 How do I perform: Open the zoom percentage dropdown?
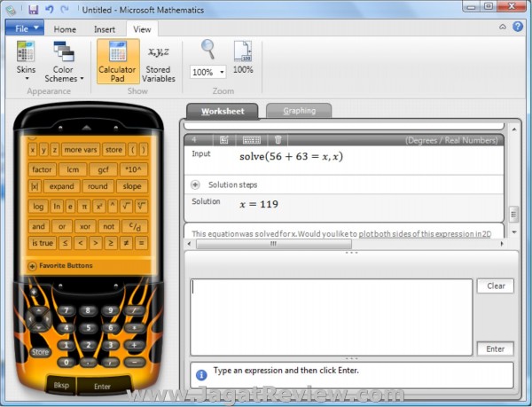[222, 72]
